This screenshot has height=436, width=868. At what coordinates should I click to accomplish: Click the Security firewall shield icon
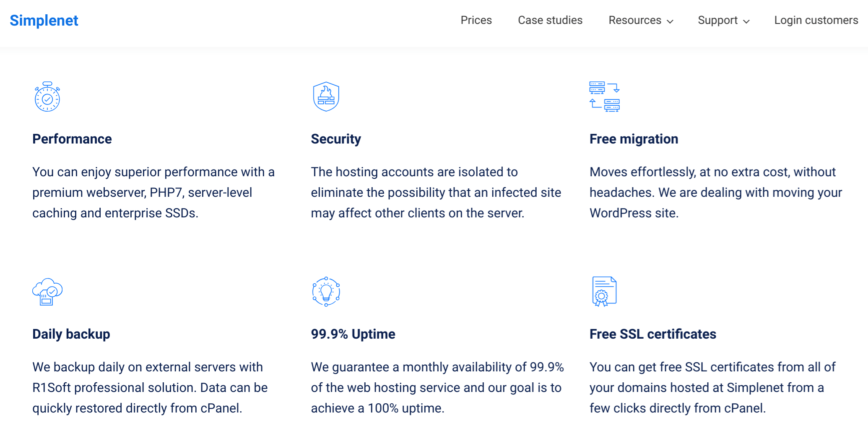(x=326, y=97)
